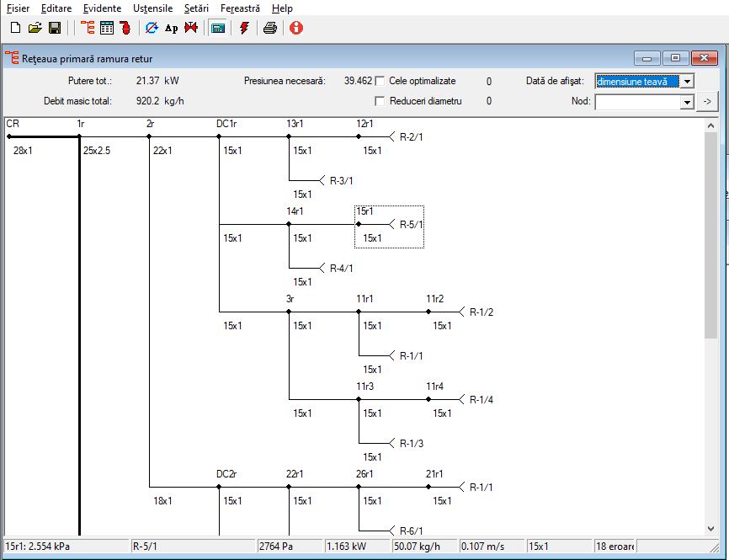Viewport: 729px width, 560px height.
Task: Click the red info icon
Action: coord(296,28)
